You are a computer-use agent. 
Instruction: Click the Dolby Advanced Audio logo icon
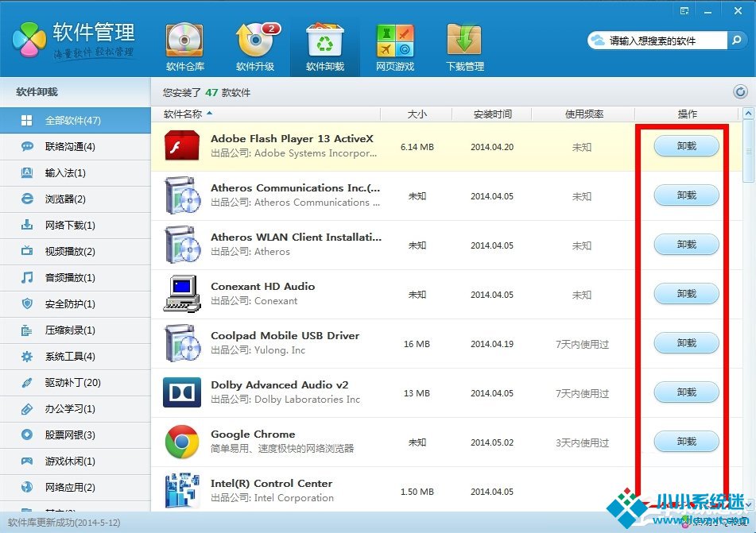(x=182, y=392)
